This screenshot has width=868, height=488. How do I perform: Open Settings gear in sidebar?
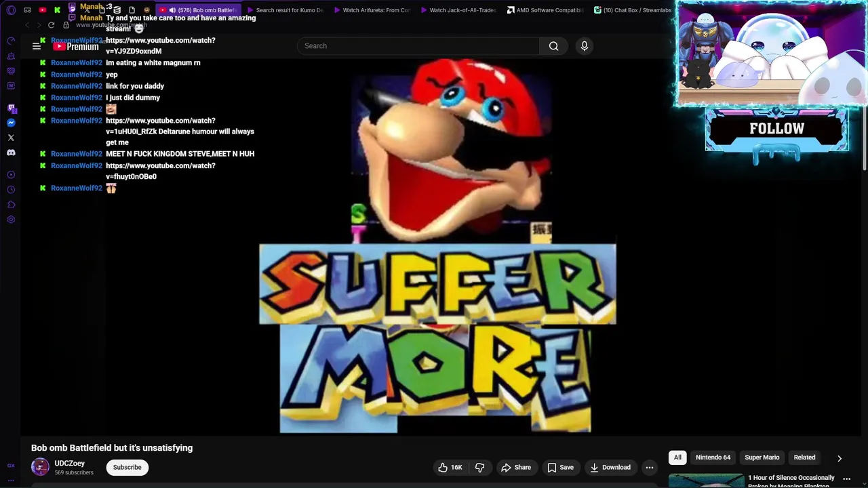11,220
